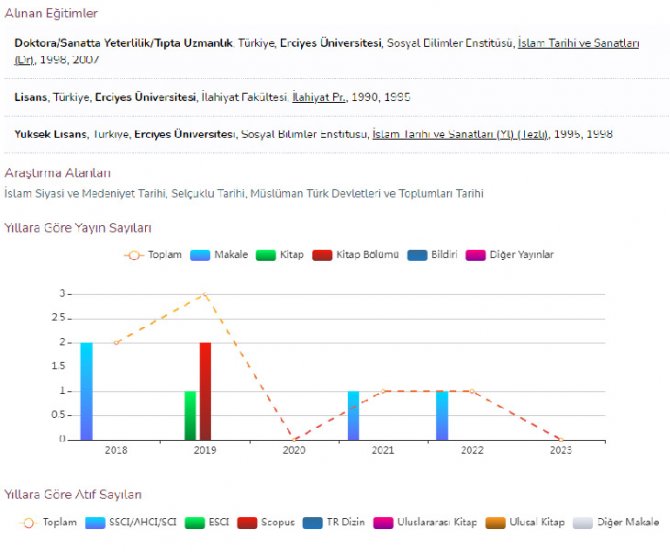
Task: Toggle the Ulusal Kitap orange legend item
Action: (x=497, y=522)
